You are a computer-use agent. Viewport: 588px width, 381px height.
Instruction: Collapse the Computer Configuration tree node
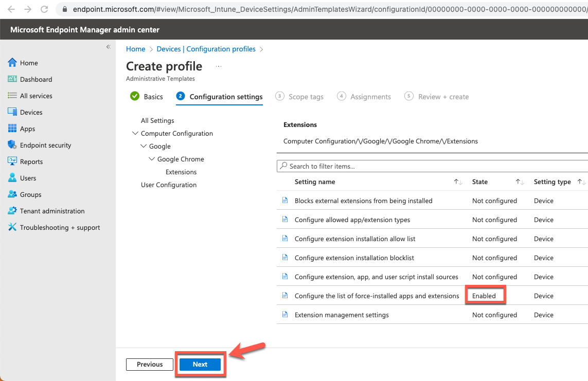point(135,133)
